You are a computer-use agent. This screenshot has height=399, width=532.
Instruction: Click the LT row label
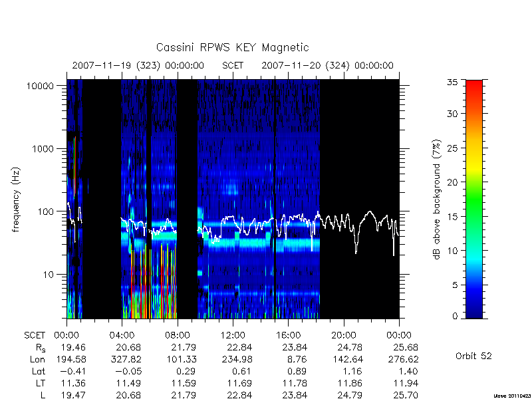tap(41, 383)
